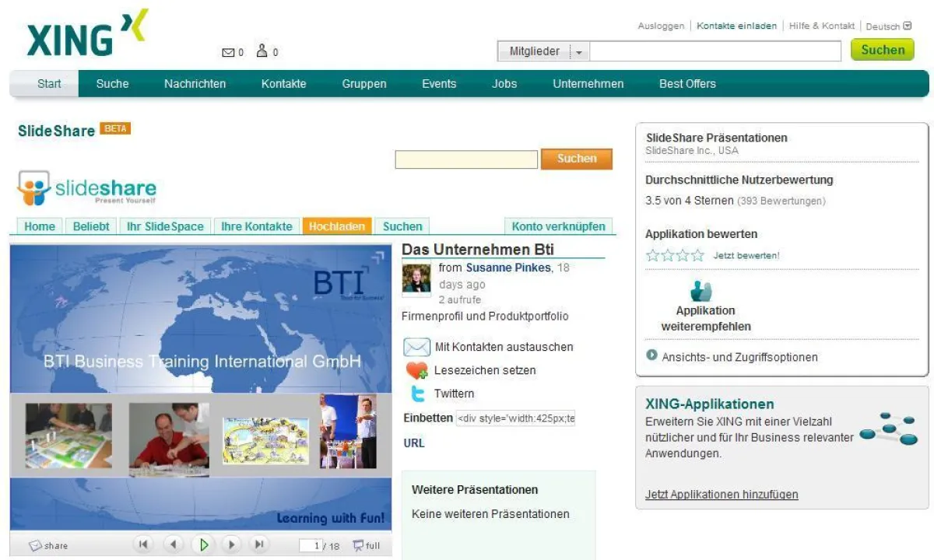Switch to the Hochladen tab

[x=336, y=226]
